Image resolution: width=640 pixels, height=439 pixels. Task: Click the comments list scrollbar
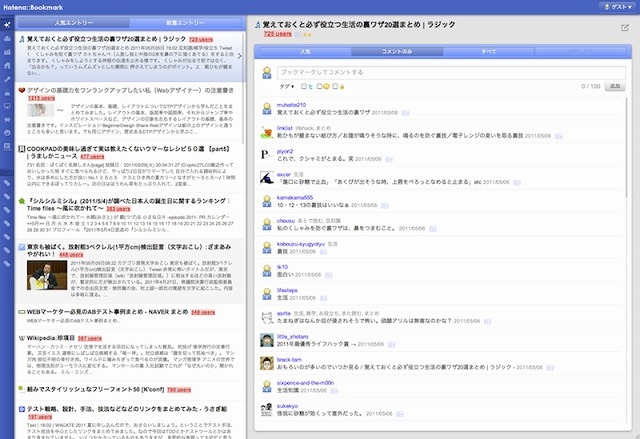(x=628, y=149)
